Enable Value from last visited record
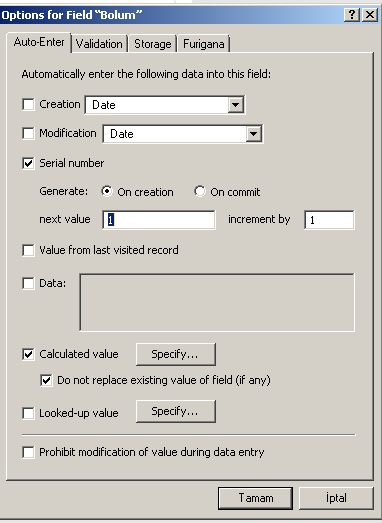The width and height of the screenshot is (382, 523). point(28,250)
